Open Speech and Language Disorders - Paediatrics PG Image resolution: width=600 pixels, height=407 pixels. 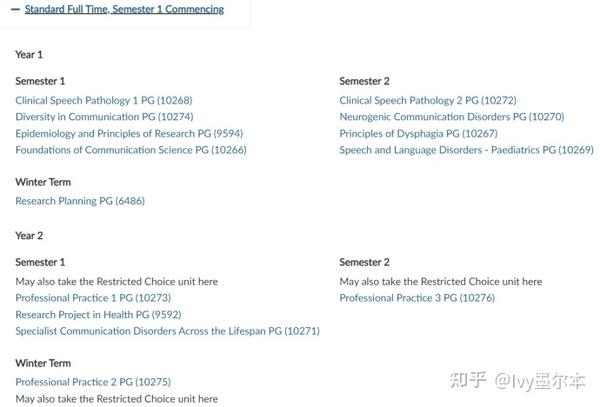click(x=466, y=150)
